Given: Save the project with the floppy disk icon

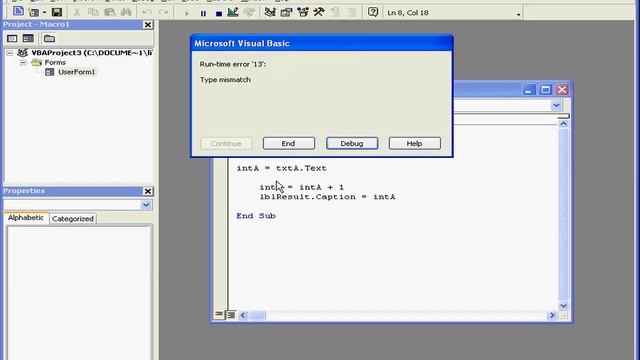Looking at the screenshot, I should pyautogui.click(x=57, y=12).
